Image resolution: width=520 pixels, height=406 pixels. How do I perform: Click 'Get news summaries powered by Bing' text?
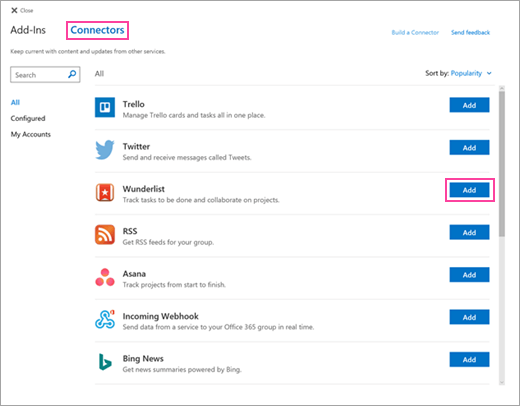tap(182, 369)
